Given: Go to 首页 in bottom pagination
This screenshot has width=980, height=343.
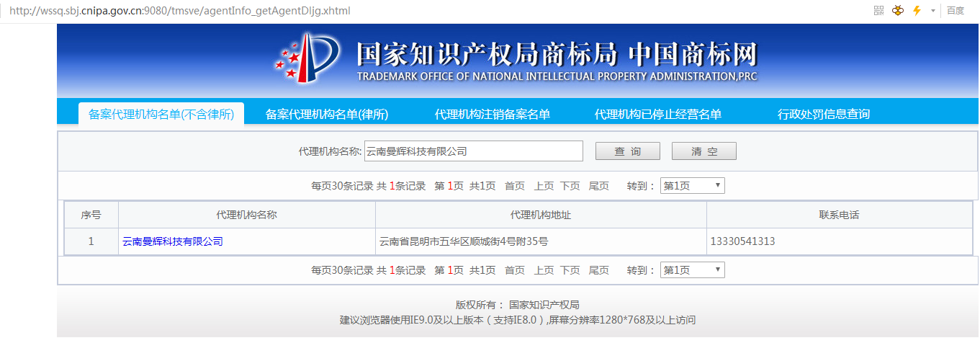Looking at the screenshot, I should click(x=515, y=270).
